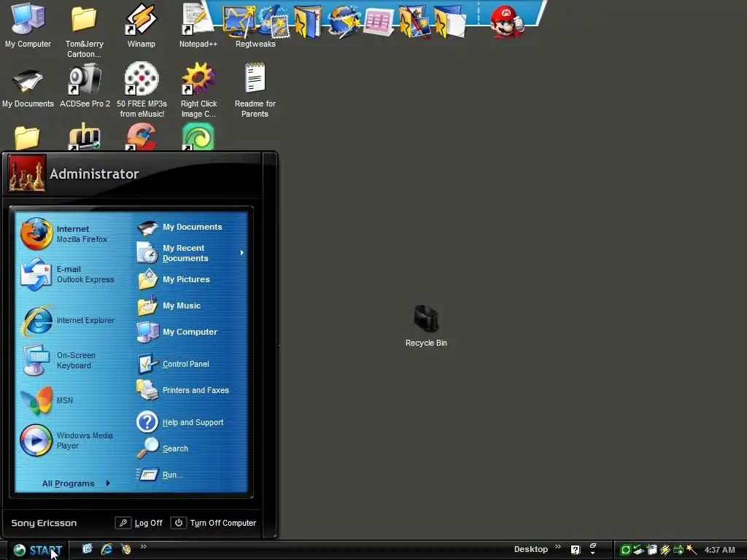This screenshot has height=560, width=747.
Task: Click Log Off button
Action: pos(139,523)
